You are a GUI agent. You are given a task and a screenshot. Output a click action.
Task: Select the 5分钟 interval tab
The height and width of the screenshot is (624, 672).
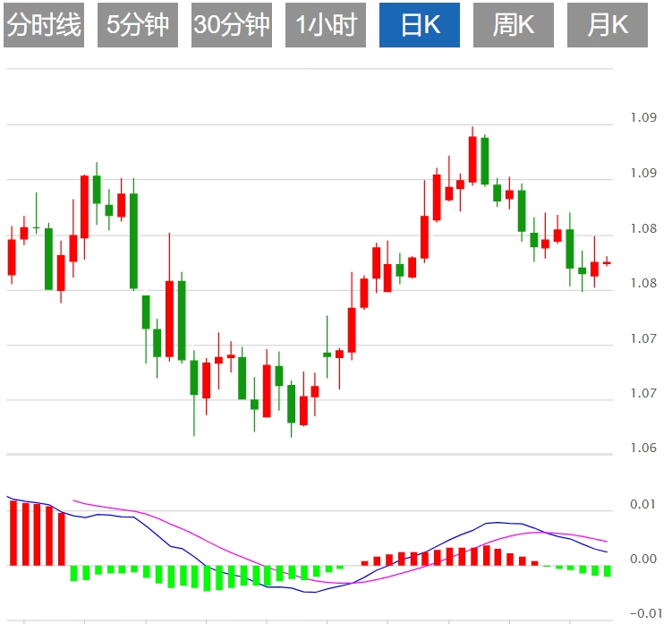(x=138, y=25)
